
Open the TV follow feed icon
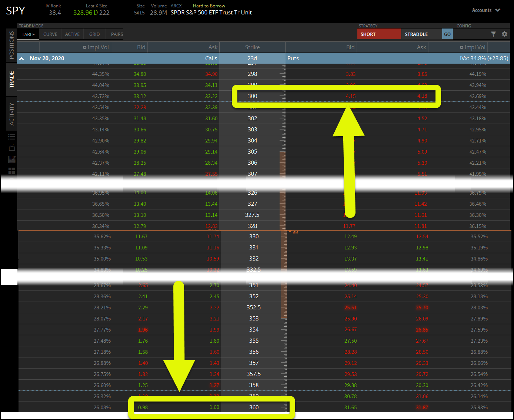click(x=12, y=148)
